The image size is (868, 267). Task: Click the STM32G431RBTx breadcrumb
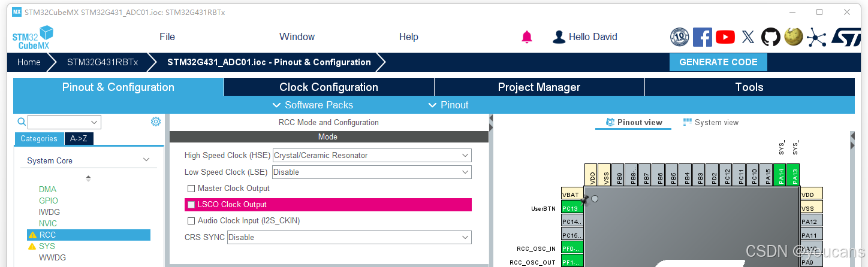coord(103,62)
